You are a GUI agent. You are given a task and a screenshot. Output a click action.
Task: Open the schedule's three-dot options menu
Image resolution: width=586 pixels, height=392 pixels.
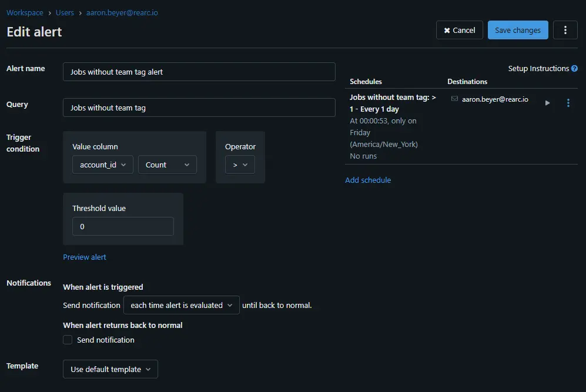coord(568,103)
